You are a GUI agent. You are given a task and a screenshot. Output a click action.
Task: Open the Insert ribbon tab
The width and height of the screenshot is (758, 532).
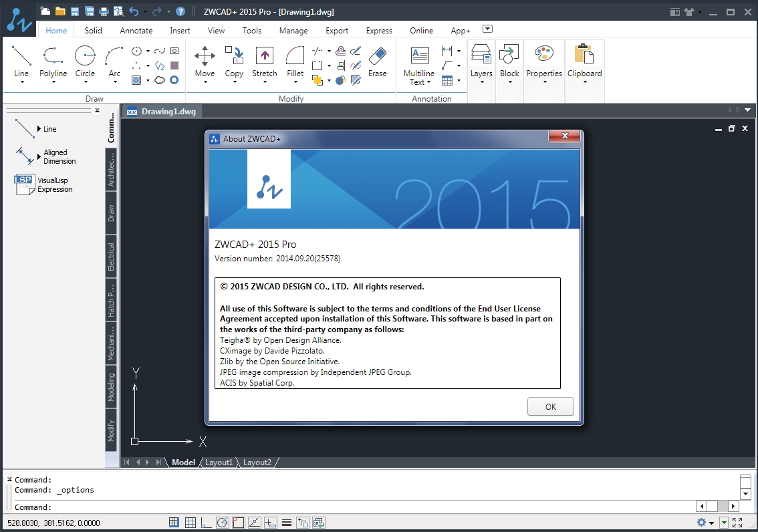(180, 31)
